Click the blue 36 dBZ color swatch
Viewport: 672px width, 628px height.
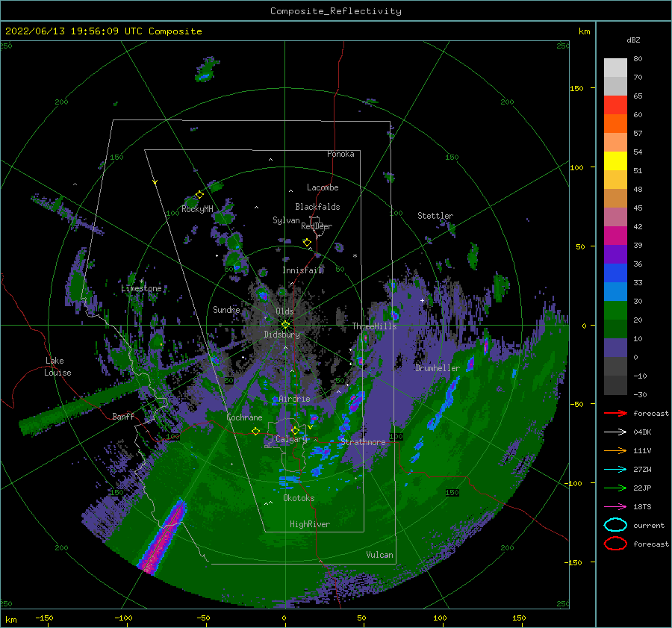pyautogui.click(x=615, y=273)
